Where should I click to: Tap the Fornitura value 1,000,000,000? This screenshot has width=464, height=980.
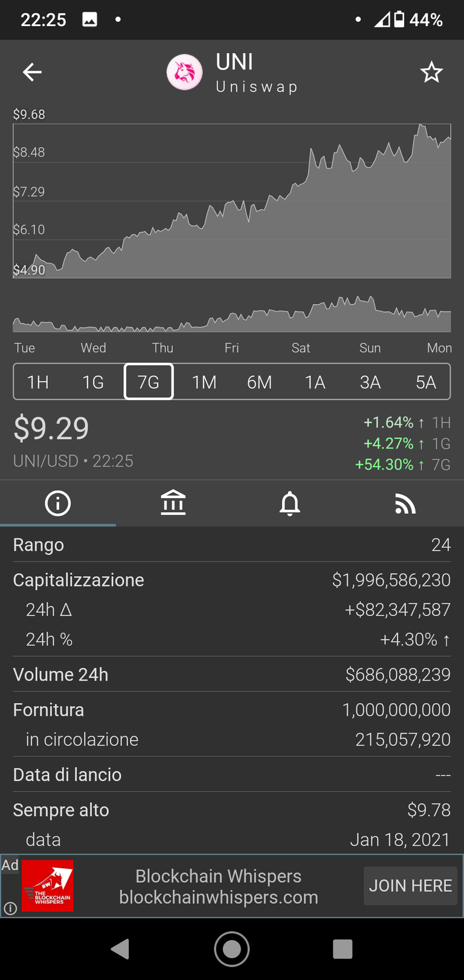coord(396,710)
